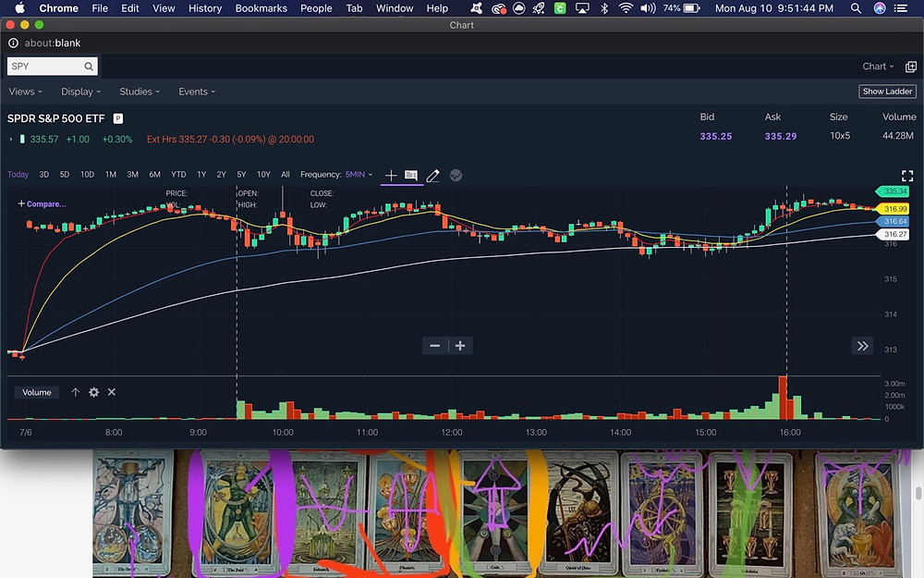The image size is (924, 578).
Task: Click the yellow 316.99 price label
Action: (894, 209)
